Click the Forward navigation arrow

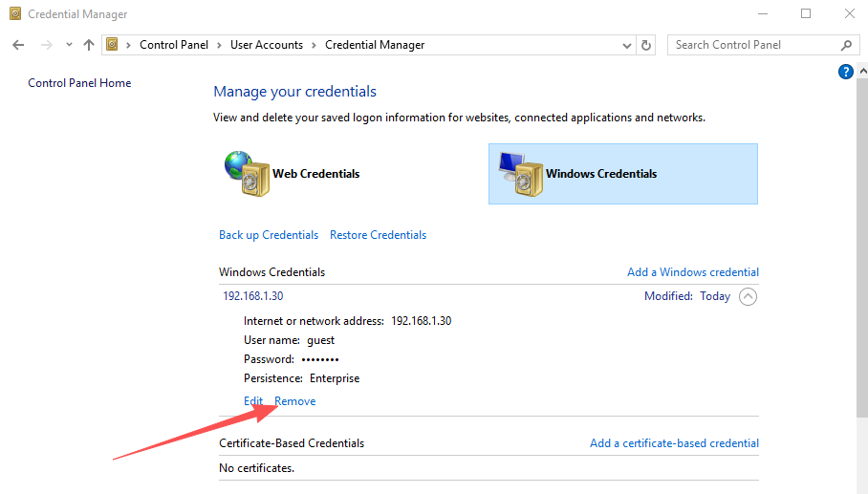47,45
